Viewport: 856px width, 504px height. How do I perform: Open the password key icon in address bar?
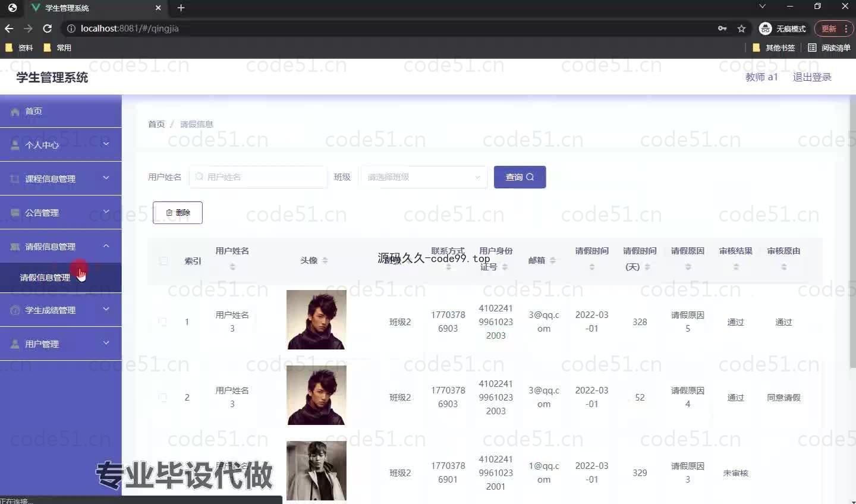point(722,29)
